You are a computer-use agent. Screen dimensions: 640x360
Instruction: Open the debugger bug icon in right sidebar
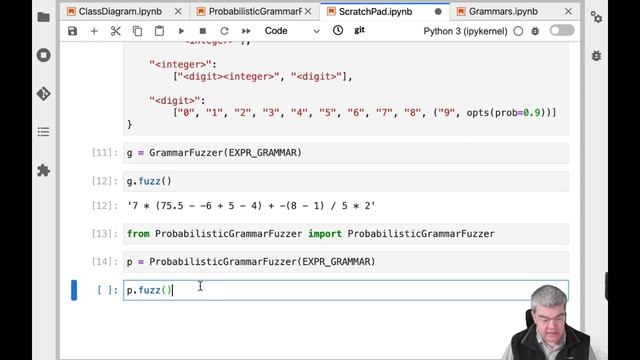tap(596, 56)
